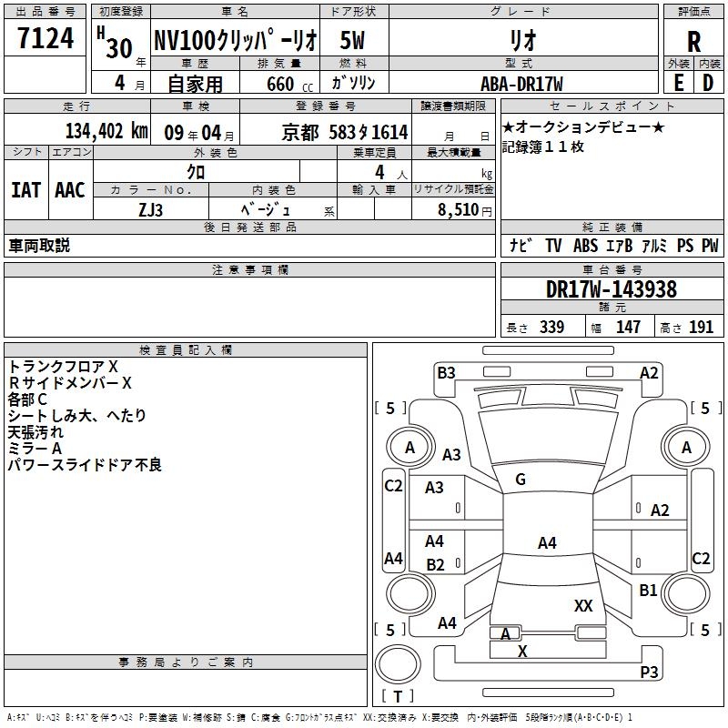Click the seating capacity value 4
728x728 pixels.
click(x=379, y=172)
